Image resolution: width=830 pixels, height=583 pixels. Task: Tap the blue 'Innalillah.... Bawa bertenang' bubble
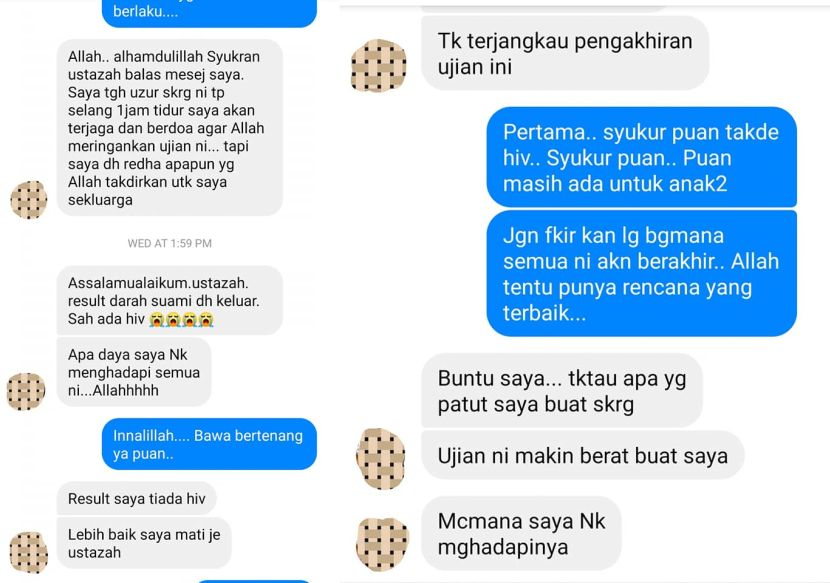click(209, 444)
